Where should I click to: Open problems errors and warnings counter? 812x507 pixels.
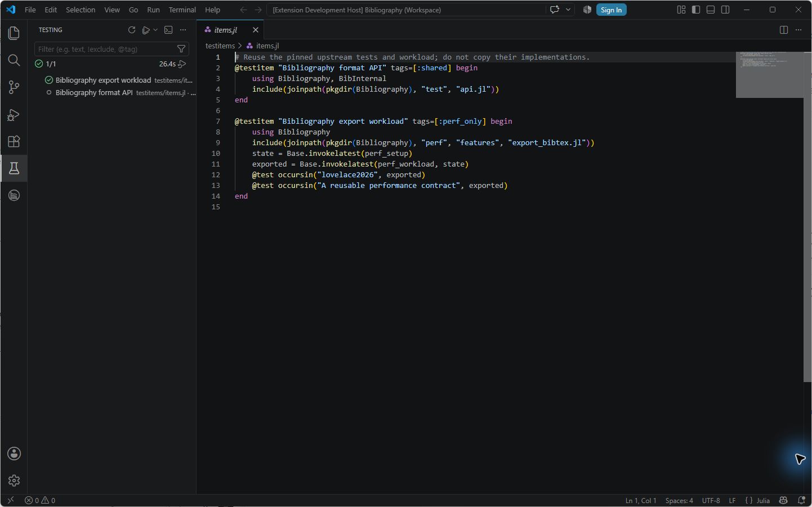click(40, 500)
